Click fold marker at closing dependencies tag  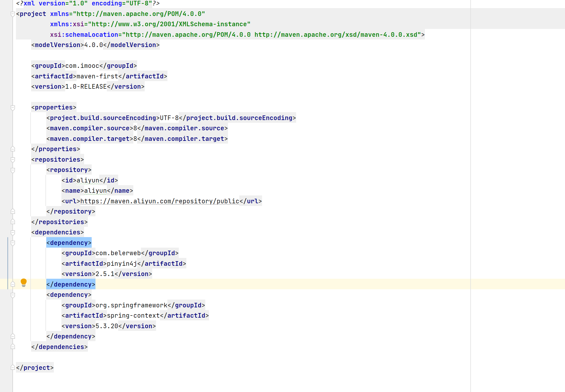[12, 347]
